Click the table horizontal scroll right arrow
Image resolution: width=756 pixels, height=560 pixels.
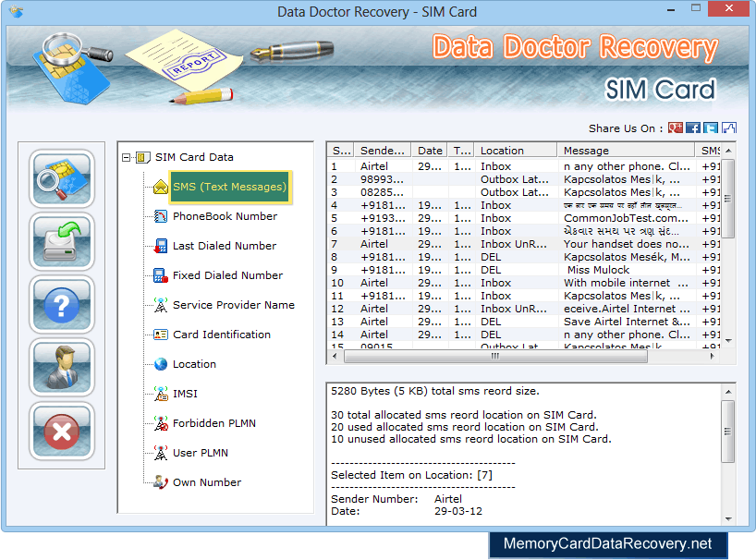[713, 356]
